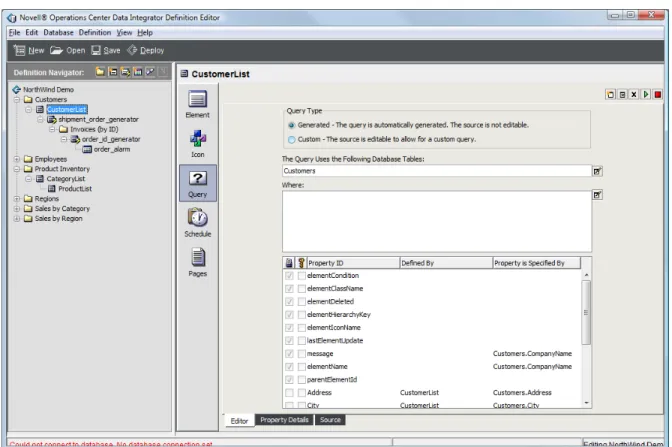Viewport: 672px width, 447px height.
Task: Expand Sales by Category folder
Action: pos(17,209)
